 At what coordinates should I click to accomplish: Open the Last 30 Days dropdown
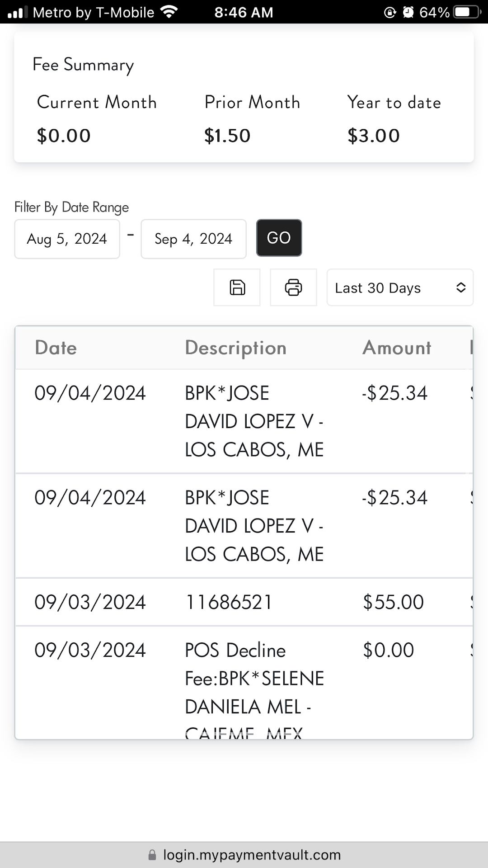tap(399, 288)
